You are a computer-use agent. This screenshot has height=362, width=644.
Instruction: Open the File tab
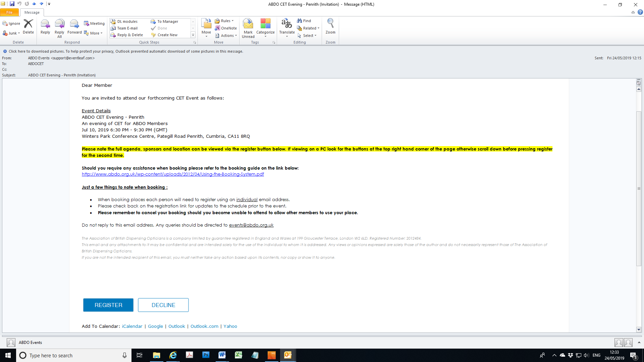click(9, 12)
